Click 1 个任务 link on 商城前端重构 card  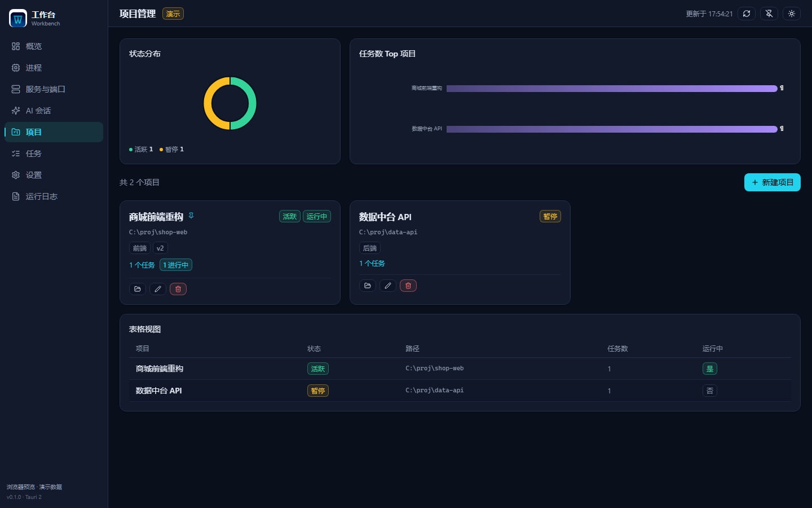(x=142, y=265)
